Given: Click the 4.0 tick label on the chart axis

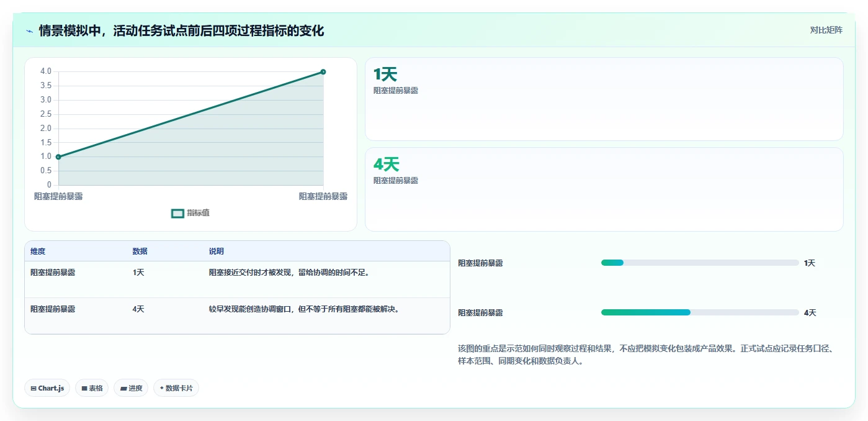Looking at the screenshot, I should (x=46, y=71).
